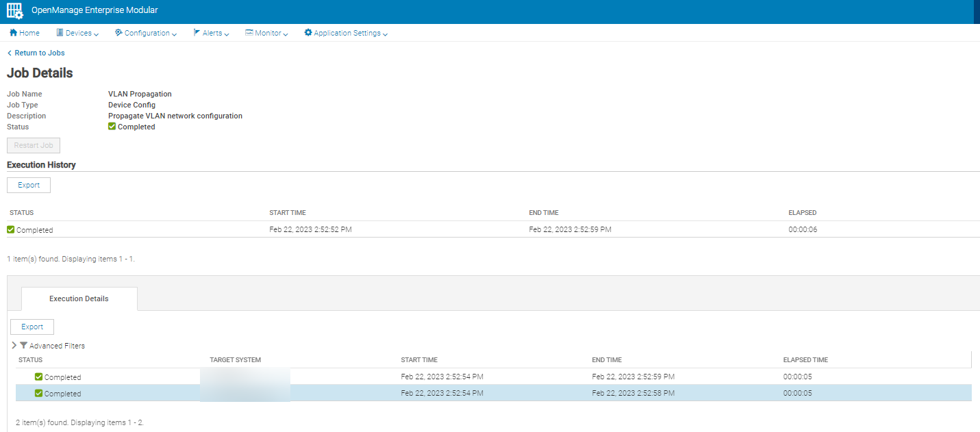Click the Completed check icon in Execution History row
This screenshot has height=432, width=980.
click(x=11, y=229)
